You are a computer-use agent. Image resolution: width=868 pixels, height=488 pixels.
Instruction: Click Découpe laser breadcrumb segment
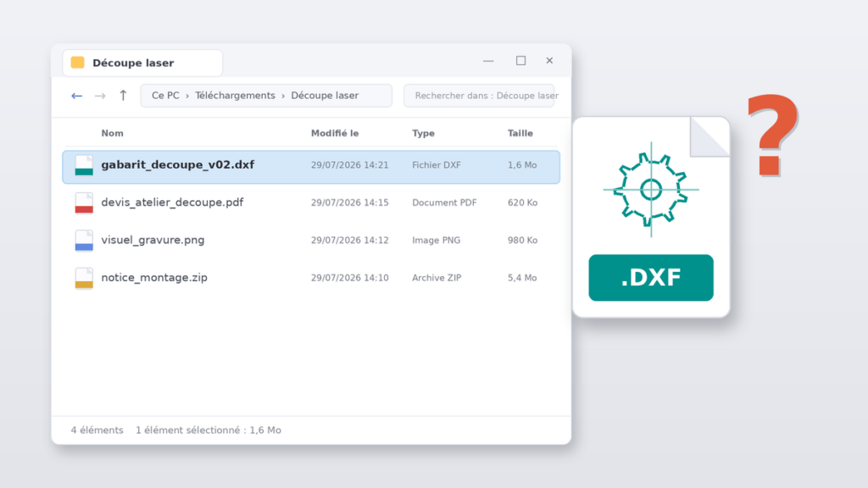point(325,96)
